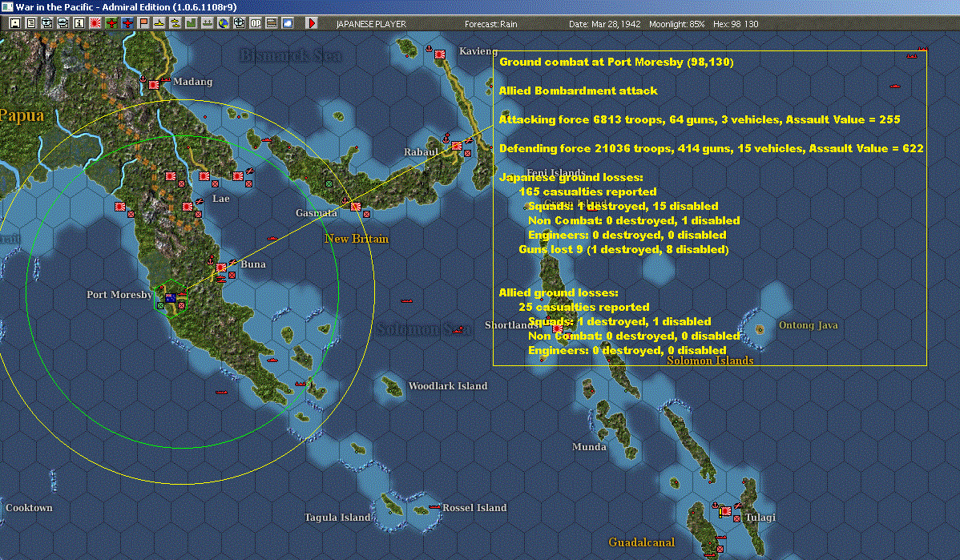The image size is (960, 560).
Task: Click the third toolbar icon left of info
Action: coord(47,23)
